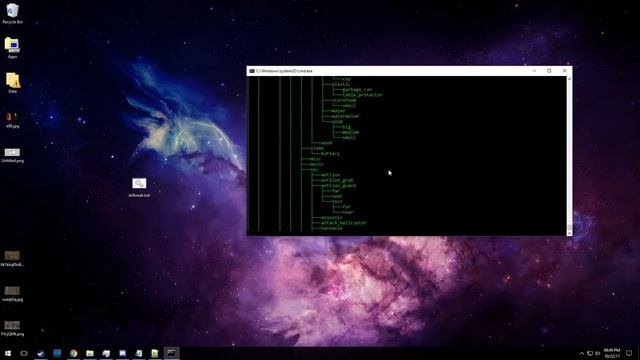The width and height of the screenshot is (640, 360).
Task: Show hidden system tray icons
Action: (x=582, y=353)
